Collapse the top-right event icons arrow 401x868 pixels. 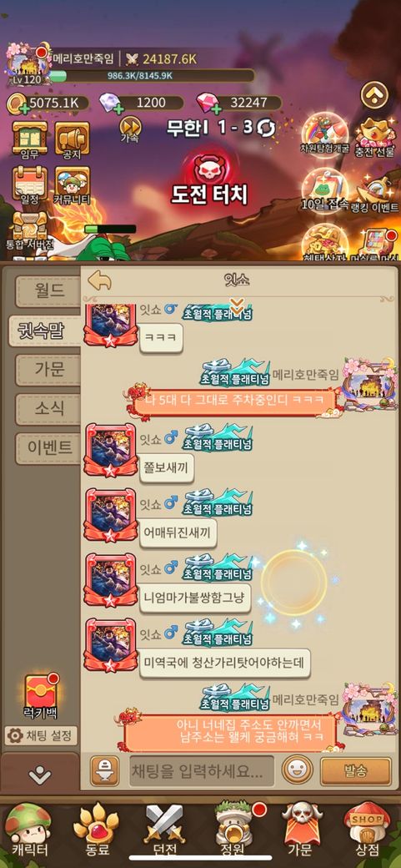point(373,94)
